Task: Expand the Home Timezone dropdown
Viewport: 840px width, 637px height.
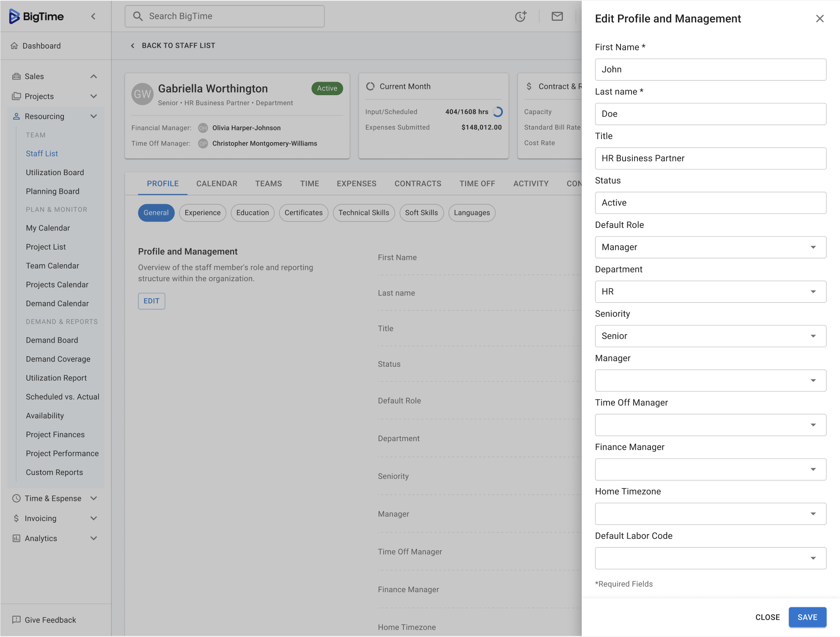Action: tap(710, 513)
